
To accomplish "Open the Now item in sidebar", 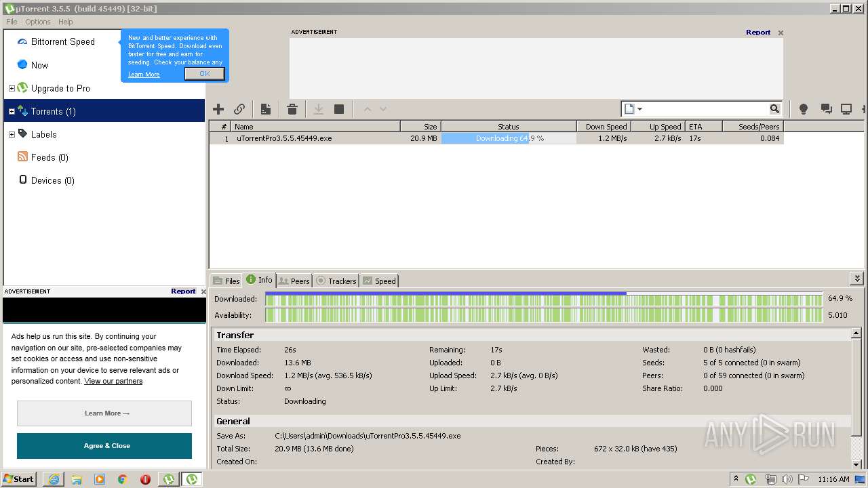I will coord(39,65).
